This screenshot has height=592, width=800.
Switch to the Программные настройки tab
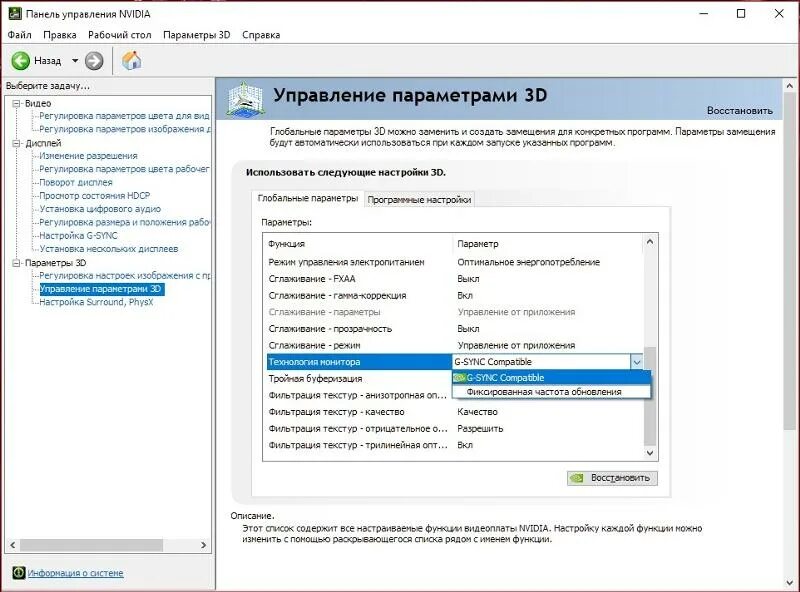coord(419,200)
